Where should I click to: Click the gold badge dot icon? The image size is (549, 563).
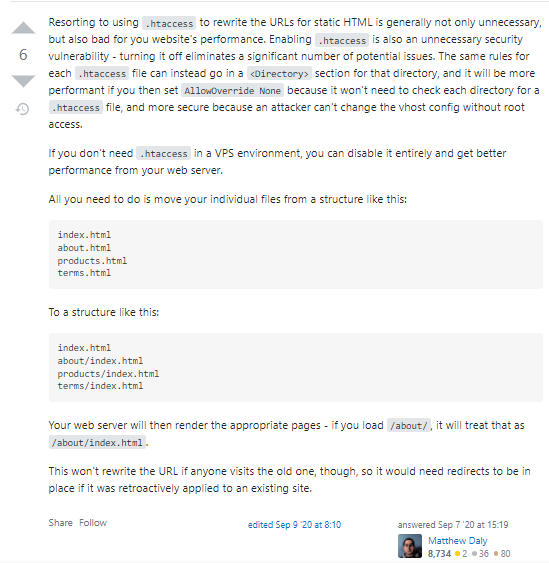tap(457, 554)
